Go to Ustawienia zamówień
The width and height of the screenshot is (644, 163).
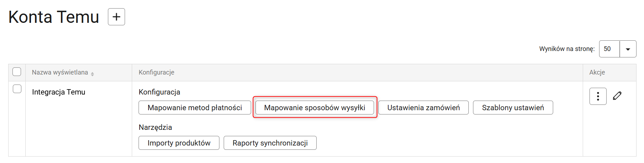[424, 108]
